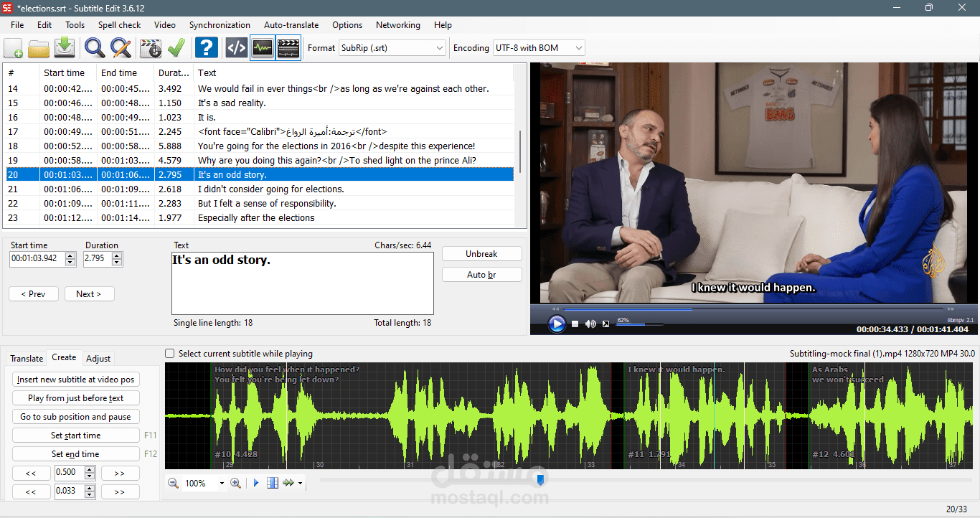
Task: Select subtitle row 21 in the list
Action: [260, 189]
